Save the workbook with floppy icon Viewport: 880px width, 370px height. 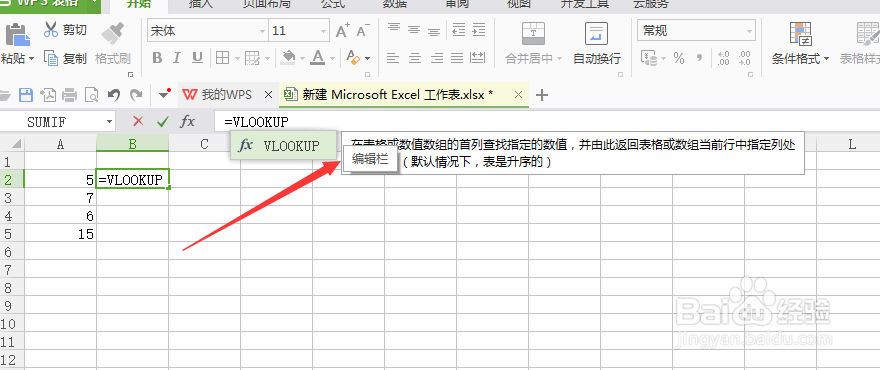pos(26,95)
